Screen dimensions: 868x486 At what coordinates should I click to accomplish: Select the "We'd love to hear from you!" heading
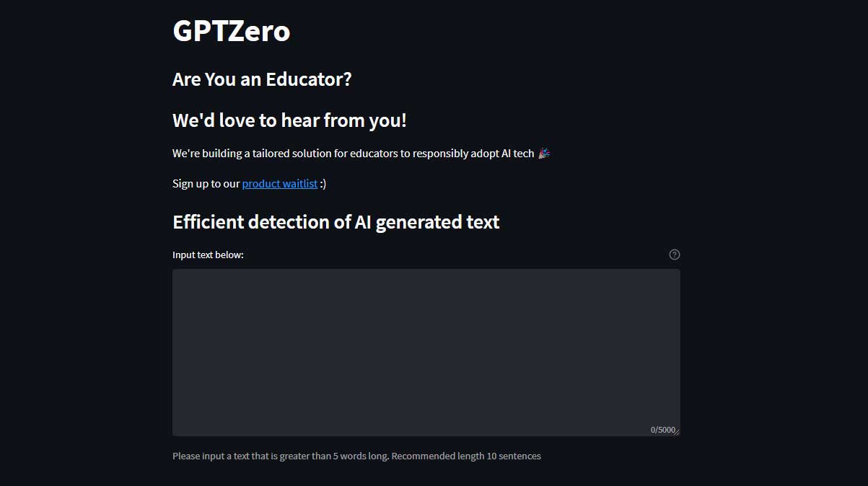[x=289, y=120]
